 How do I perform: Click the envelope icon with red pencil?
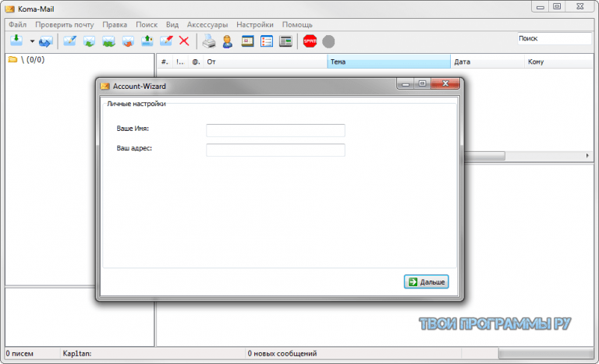coord(166,41)
